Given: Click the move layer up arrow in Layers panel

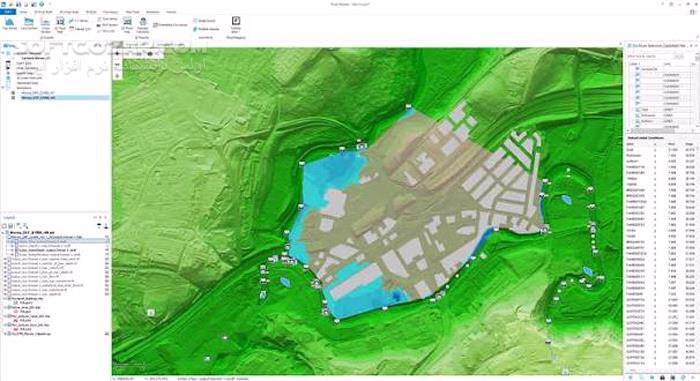Looking at the screenshot, I should pos(99,226).
